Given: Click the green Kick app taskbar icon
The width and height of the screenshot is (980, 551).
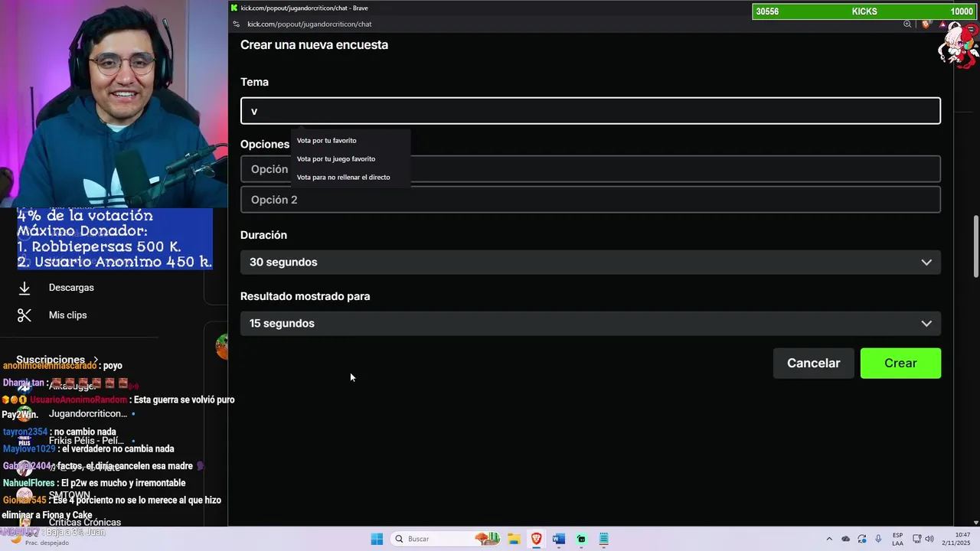Looking at the screenshot, I should click(581, 539).
